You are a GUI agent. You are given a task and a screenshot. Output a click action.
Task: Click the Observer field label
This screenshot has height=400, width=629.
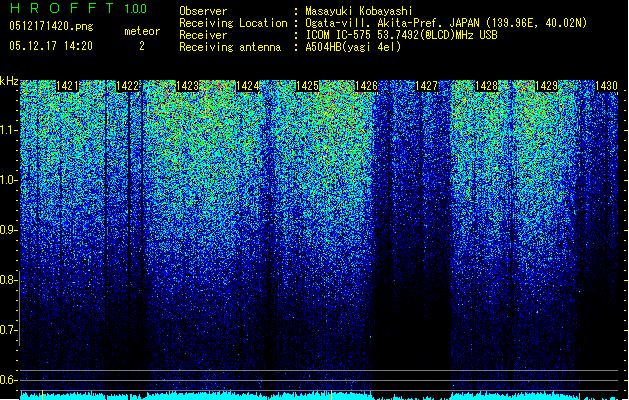point(203,11)
